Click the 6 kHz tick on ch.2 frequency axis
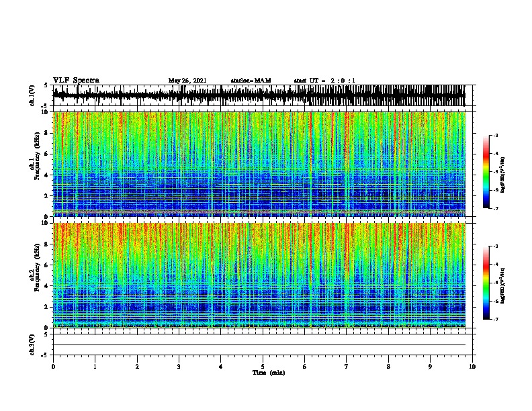This screenshot has height=411, width=532. click(47, 265)
